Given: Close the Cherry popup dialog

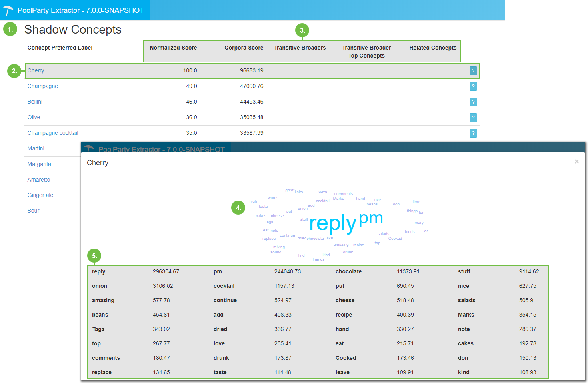Looking at the screenshot, I should pos(576,162).
